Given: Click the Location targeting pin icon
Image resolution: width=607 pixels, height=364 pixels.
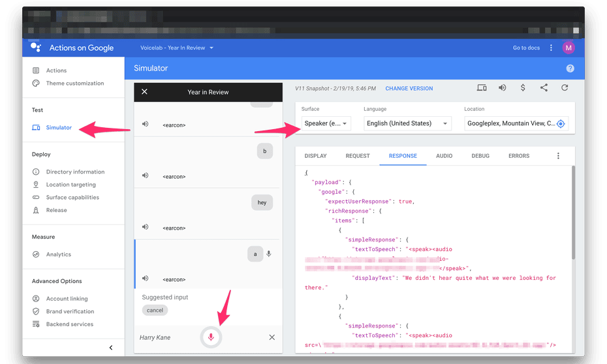Looking at the screenshot, I should (x=36, y=185).
